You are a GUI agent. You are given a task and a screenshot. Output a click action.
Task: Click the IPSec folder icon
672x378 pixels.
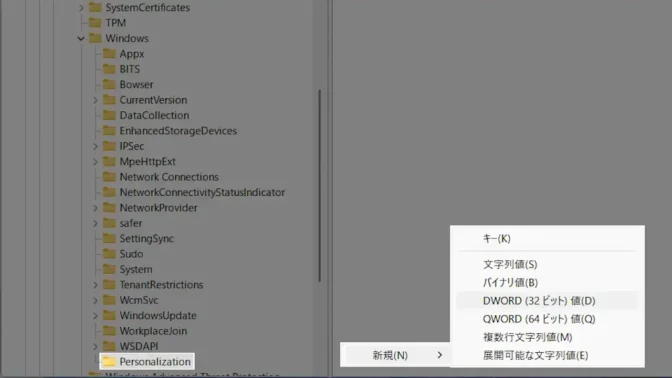click(x=109, y=146)
